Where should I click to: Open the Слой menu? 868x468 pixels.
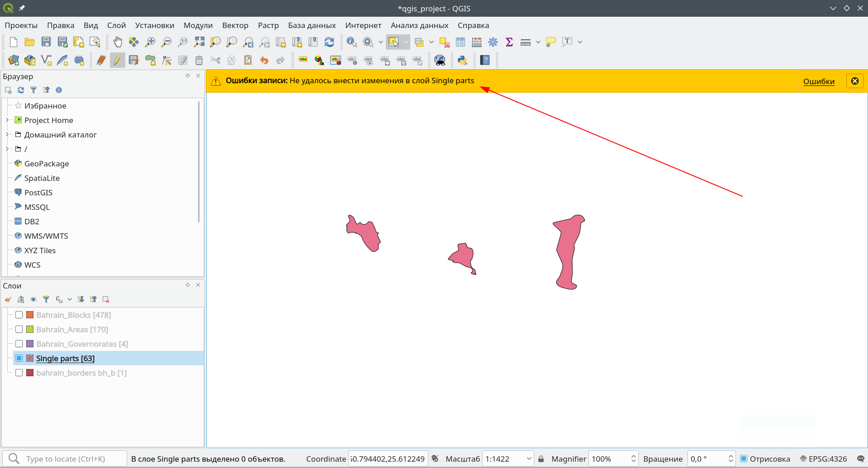tap(116, 25)
